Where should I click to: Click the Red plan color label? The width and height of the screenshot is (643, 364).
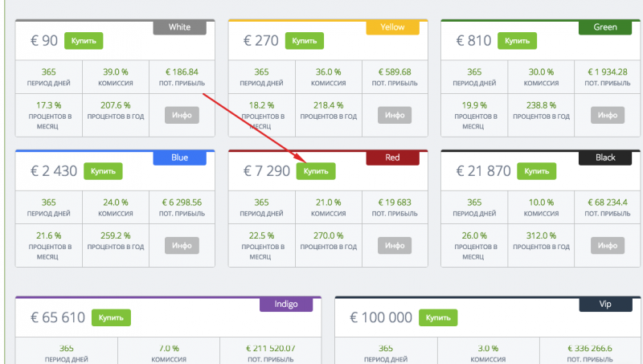392,158
